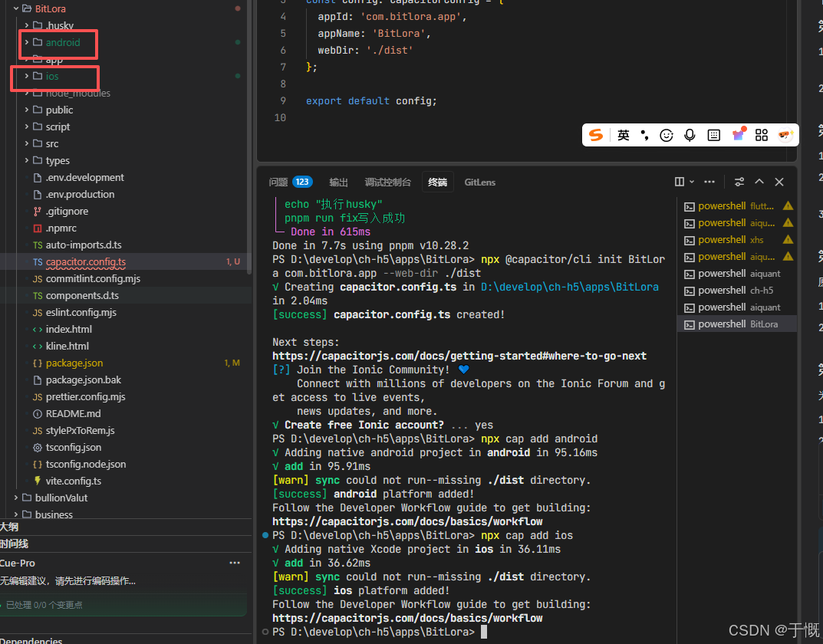
Task: Expand the public folder
Action: 27,110
